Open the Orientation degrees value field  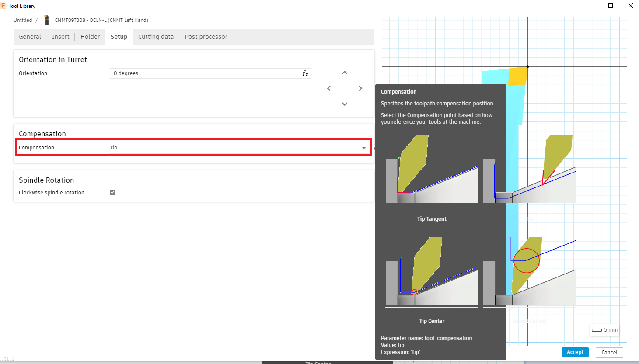click(197, 73)
